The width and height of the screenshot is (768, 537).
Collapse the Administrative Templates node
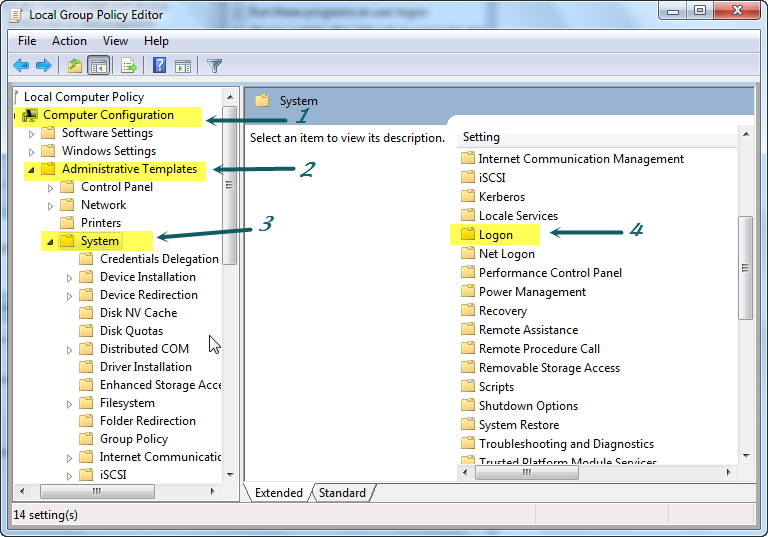click(x=31, y=170)
